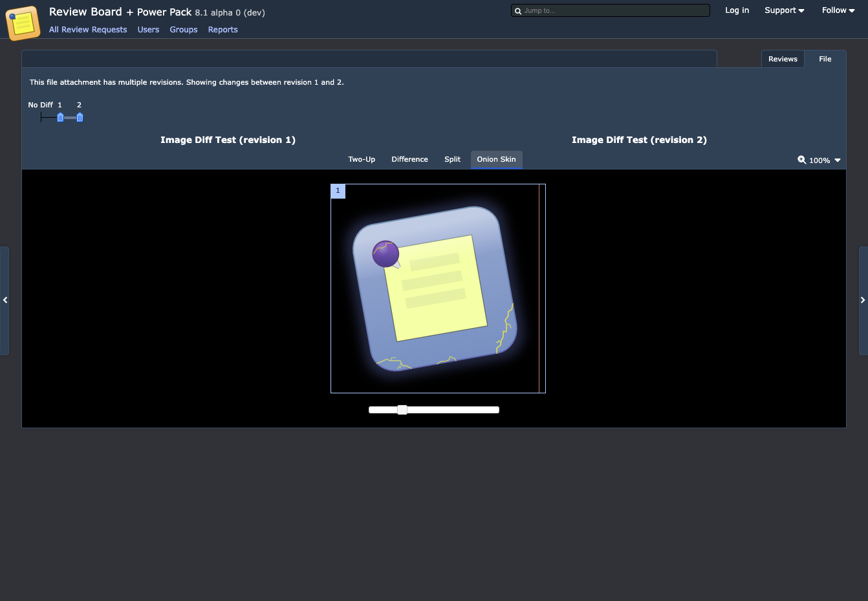Open the File tab

click(825, 59)
